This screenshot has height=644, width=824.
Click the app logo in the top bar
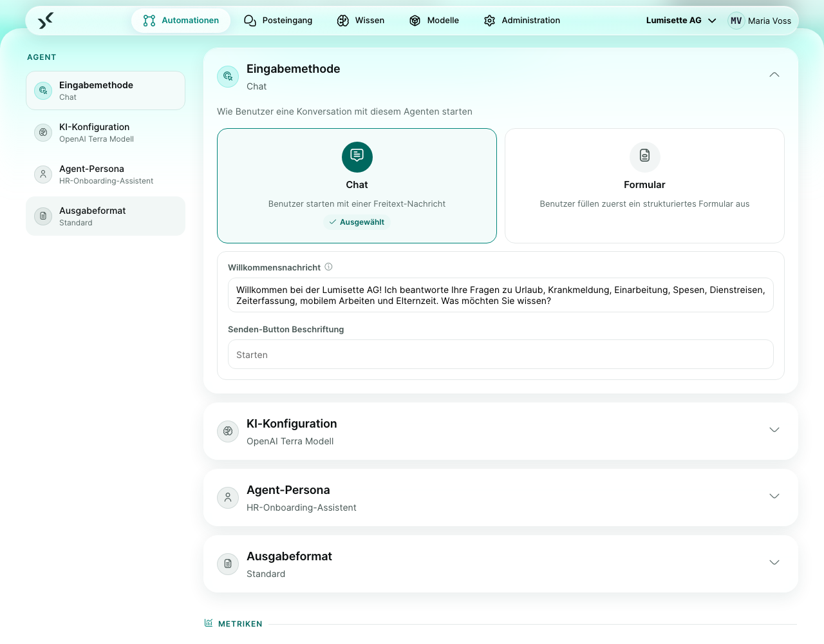tap(45, 21)
